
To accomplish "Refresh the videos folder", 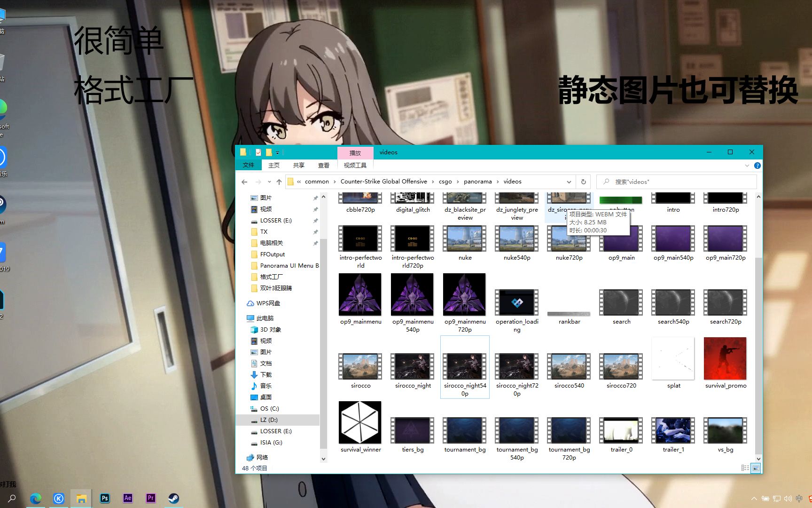I will pos(584,182).
